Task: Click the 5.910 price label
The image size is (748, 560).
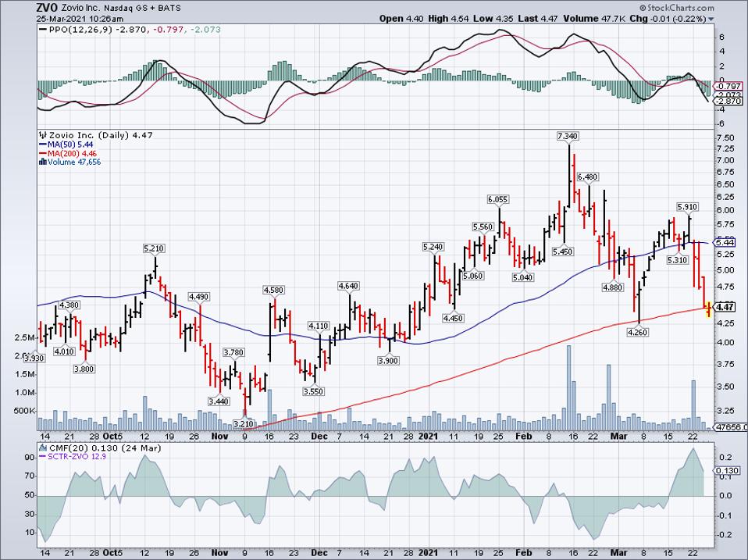Action: click(x=687, y=206)
